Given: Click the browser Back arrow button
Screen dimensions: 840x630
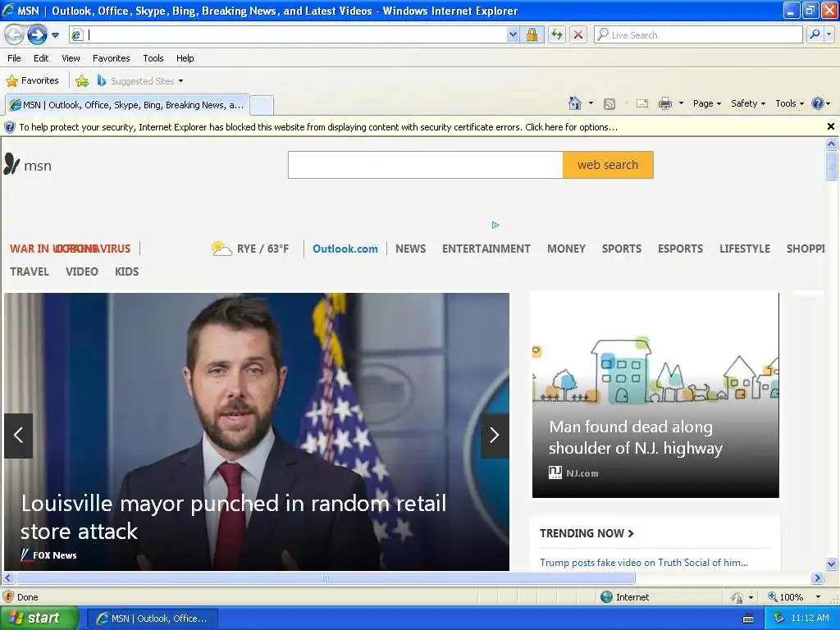Looking at the screenshot, I should [x=14, y=34].
